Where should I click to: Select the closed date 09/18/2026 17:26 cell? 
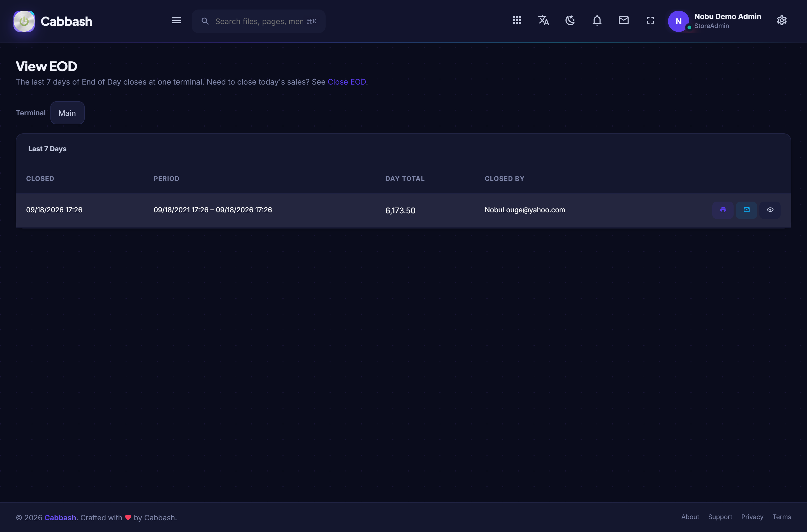pos(54,210)
